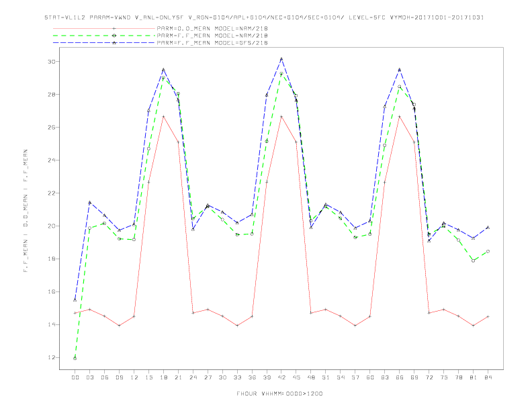Screen dimensions: 532x411
Task: Click x-axis tick label 06
Action: pos(105,377)
